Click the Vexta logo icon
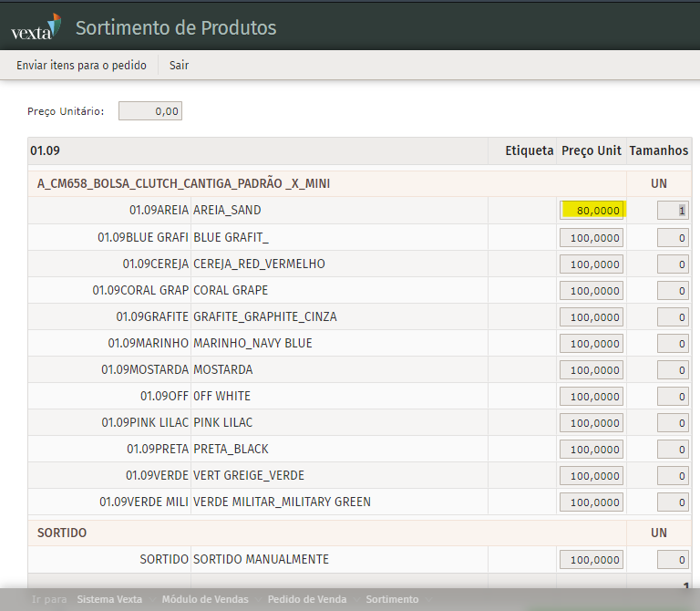 pyautogui.click(x=36, y=26)
